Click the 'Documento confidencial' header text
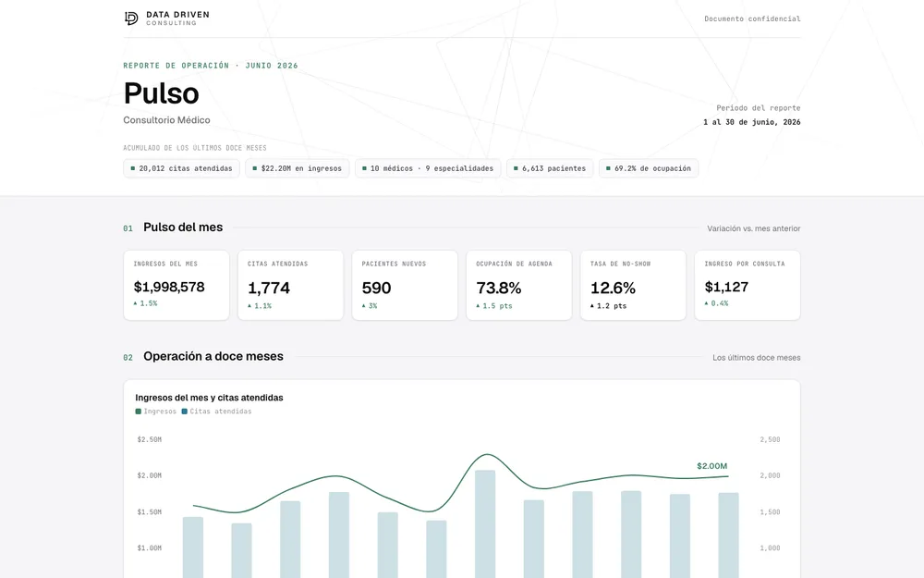 point(752,18)
